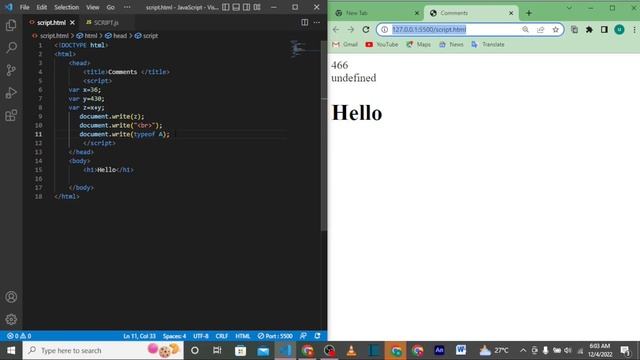Toggle primary side bar layout icon

click(x=226, y=7)
